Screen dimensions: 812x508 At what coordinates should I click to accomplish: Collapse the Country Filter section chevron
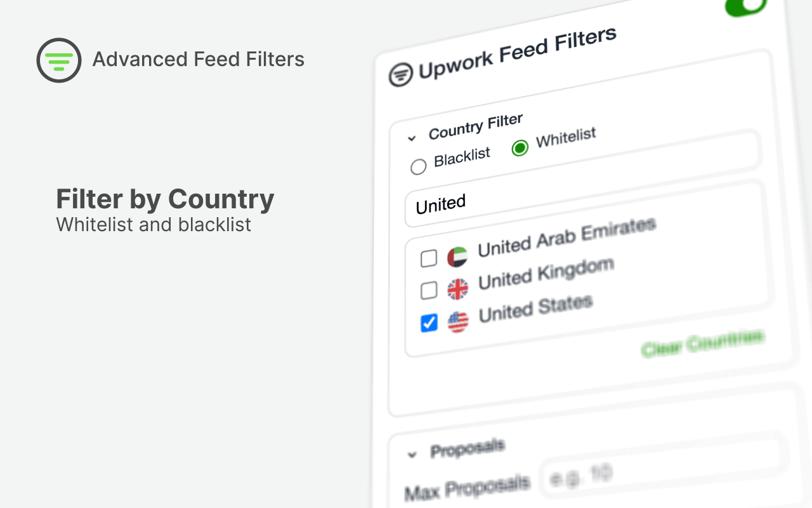click(412, 138)
